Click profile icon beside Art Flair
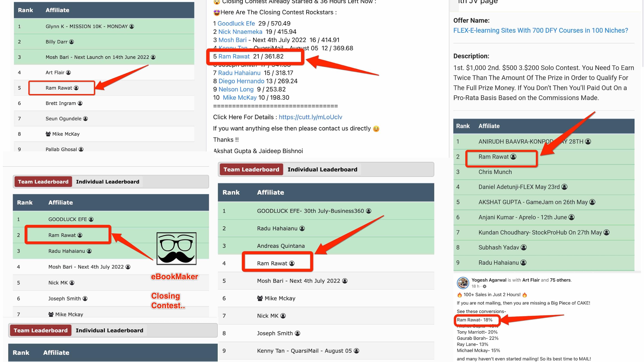This screenshot has width=644, height=362. pos(68,73)
